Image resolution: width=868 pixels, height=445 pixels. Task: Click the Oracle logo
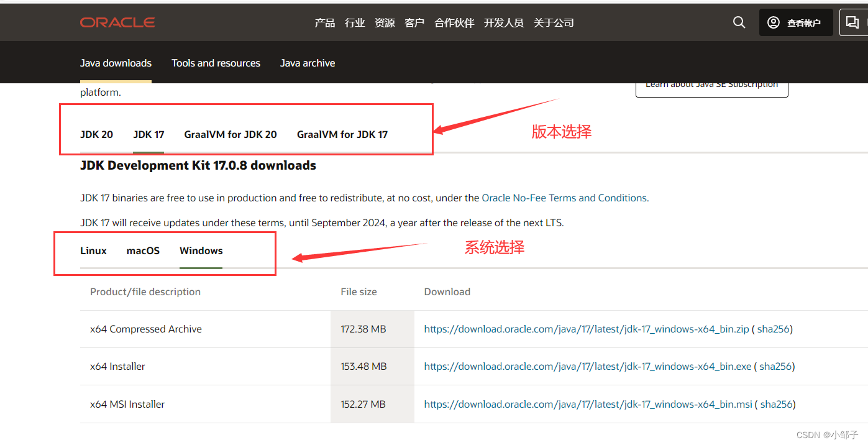[x=117, y=22]
